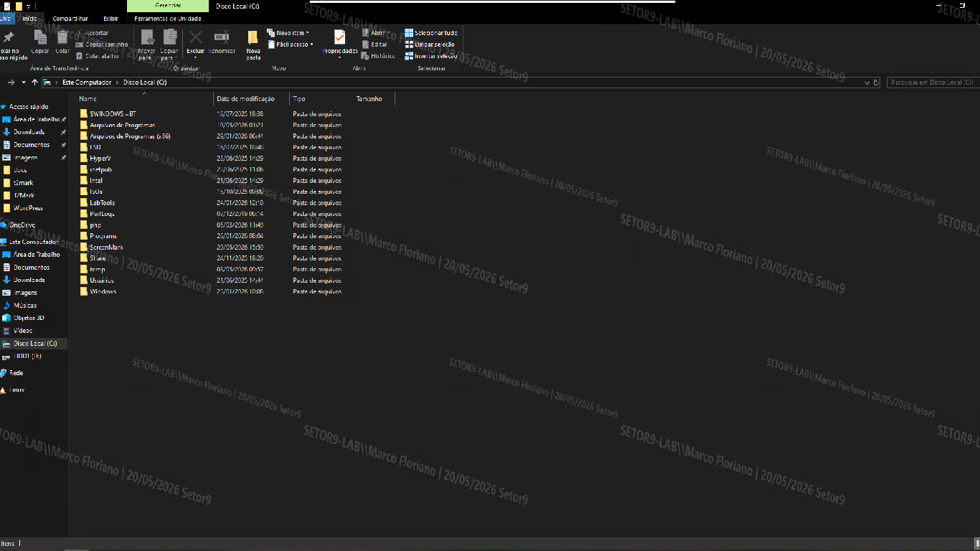This screenshot has height=551, width=980.
Task: Click Este Computador in the address bar
Action: (87, 83)
